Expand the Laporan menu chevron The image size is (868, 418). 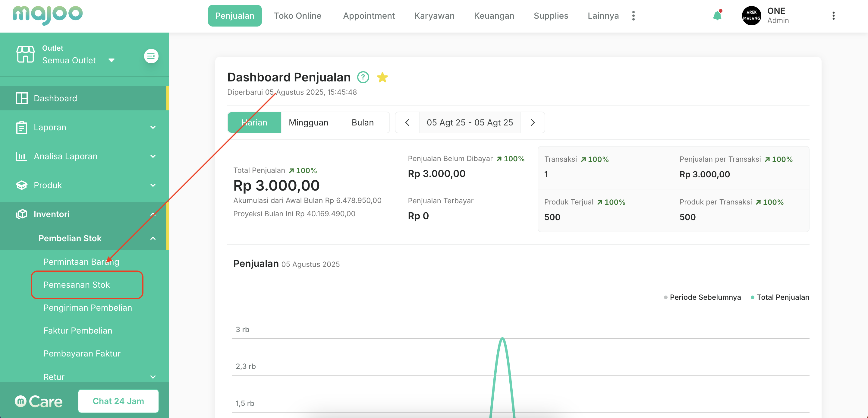click(x=153, y=128)
